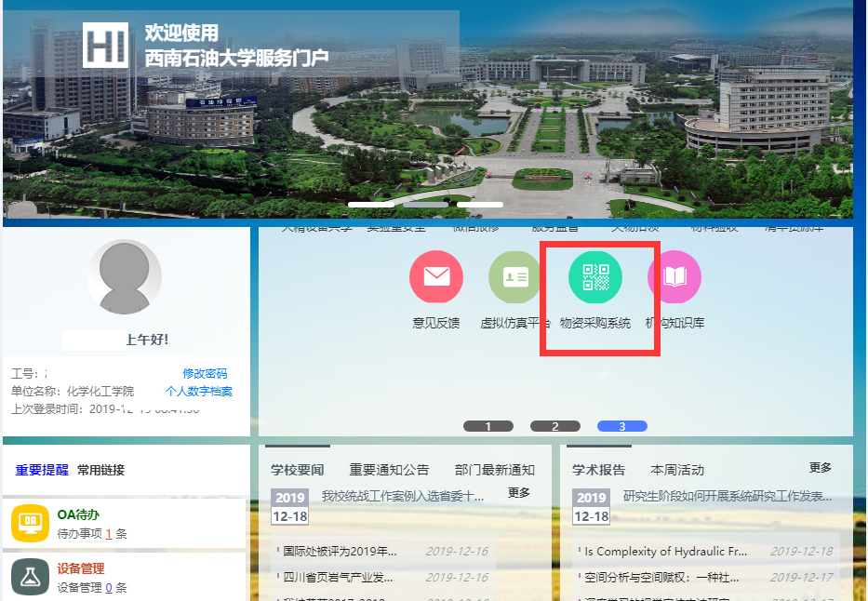The width and height of the screenshot is (868, 601).
Task: Launch the 物资采购系统 QR code icon
Action: (x=595, y=277)
